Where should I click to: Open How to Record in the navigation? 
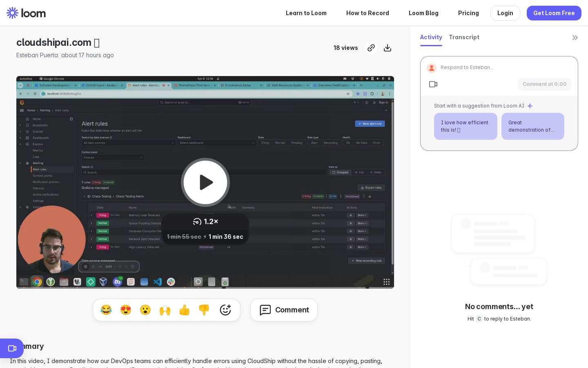(367, 13)
